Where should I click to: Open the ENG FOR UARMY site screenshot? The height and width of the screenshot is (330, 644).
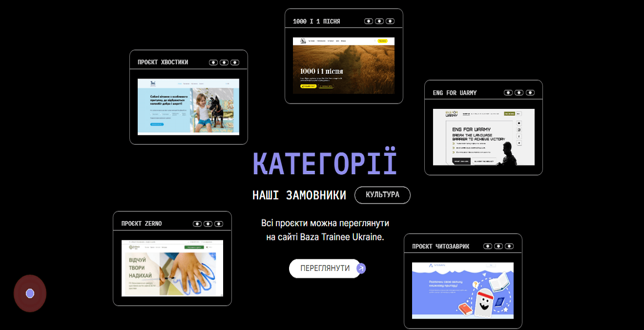coord(483,137)
